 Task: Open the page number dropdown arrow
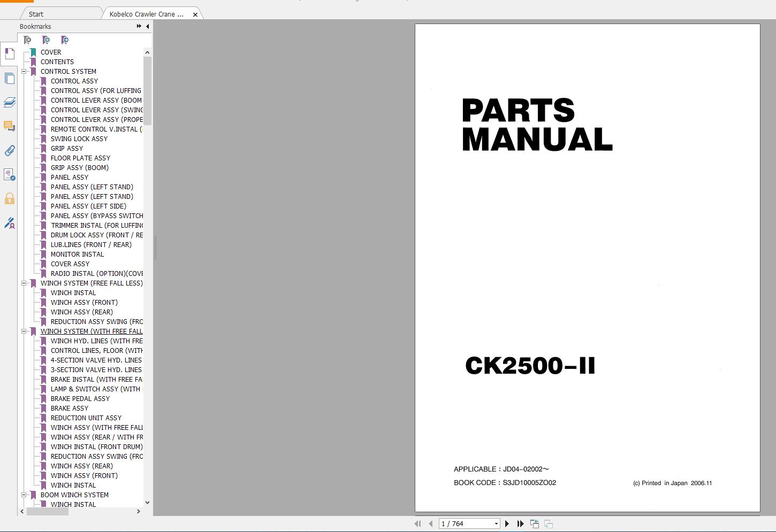[496, 524]
